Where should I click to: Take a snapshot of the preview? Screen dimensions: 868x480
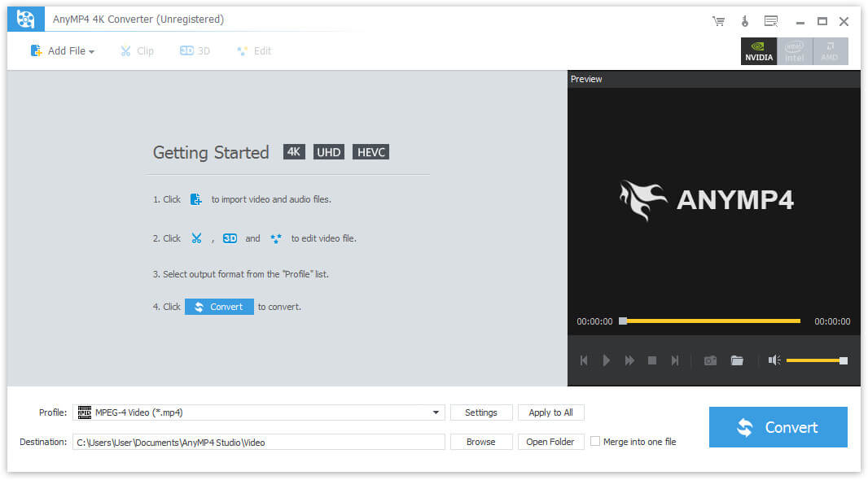click(x=710, y=360)
